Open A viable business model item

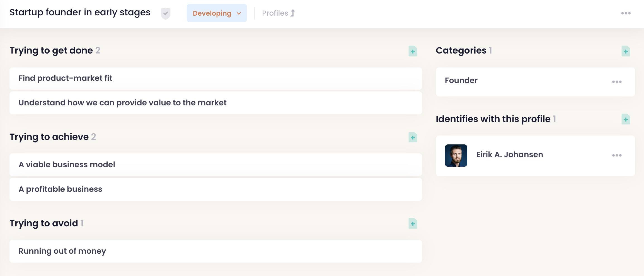[x=67, y=165]
